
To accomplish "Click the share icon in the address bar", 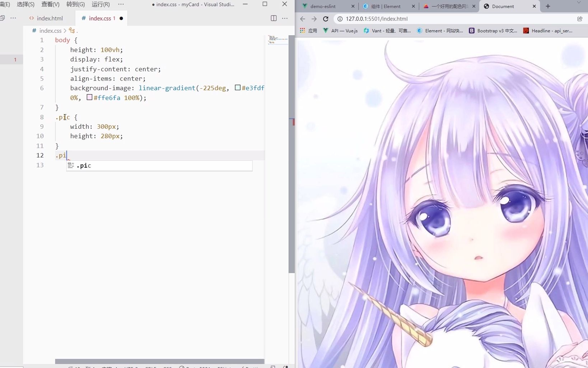I will (580, 19).
